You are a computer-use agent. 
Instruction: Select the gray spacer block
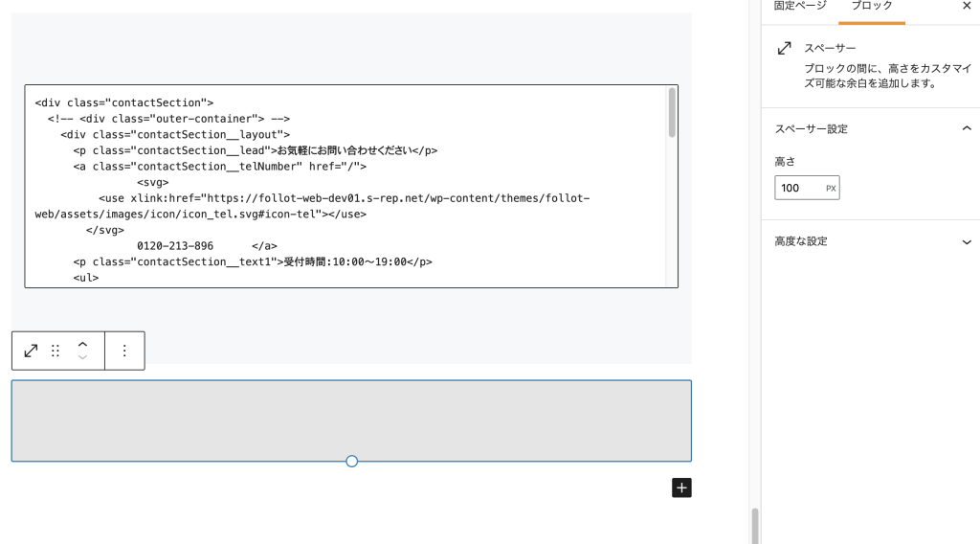click(x=351, y=419)
